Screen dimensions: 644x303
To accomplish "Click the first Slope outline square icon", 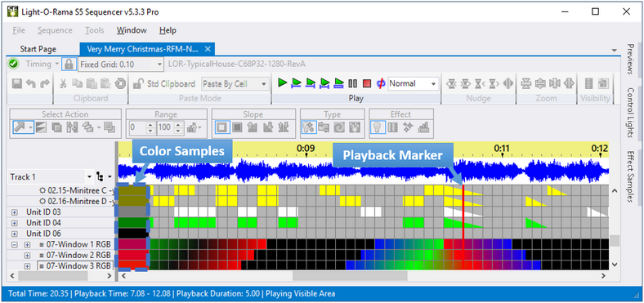I will (x=222, y=127).
